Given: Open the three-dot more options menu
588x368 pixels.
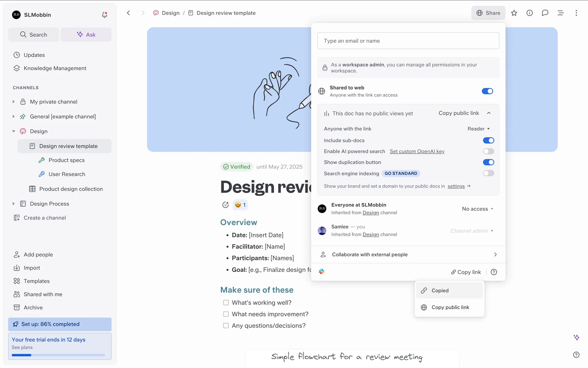Looking at the screenshot, I should (576, 13).
